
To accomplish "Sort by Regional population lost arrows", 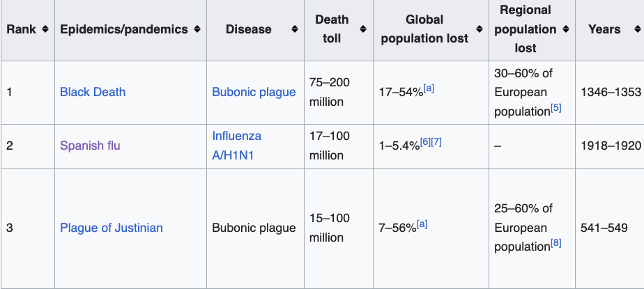I will click(566, 29).
